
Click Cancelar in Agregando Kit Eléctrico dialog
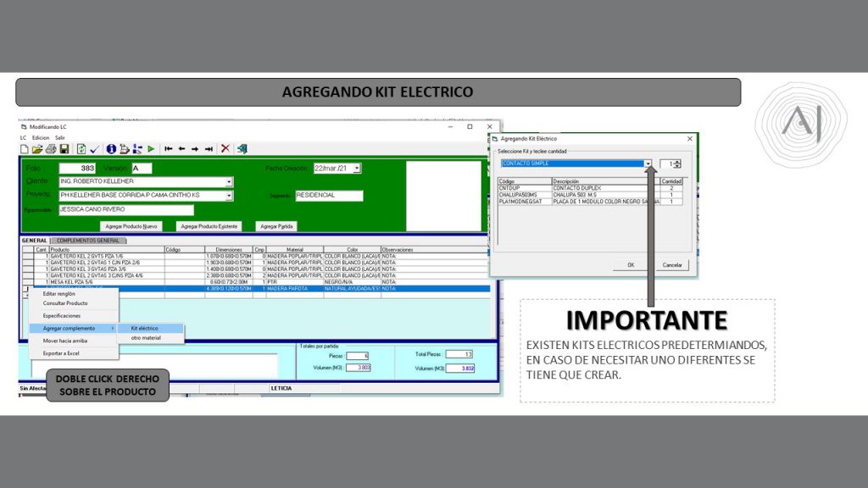point(671,265)
